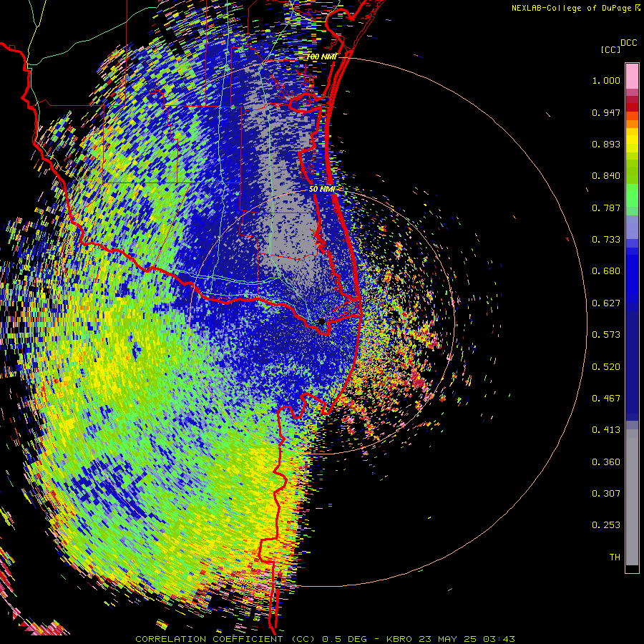Select the 0.947 legend value

pyautogui.click(x=606, y=112)
